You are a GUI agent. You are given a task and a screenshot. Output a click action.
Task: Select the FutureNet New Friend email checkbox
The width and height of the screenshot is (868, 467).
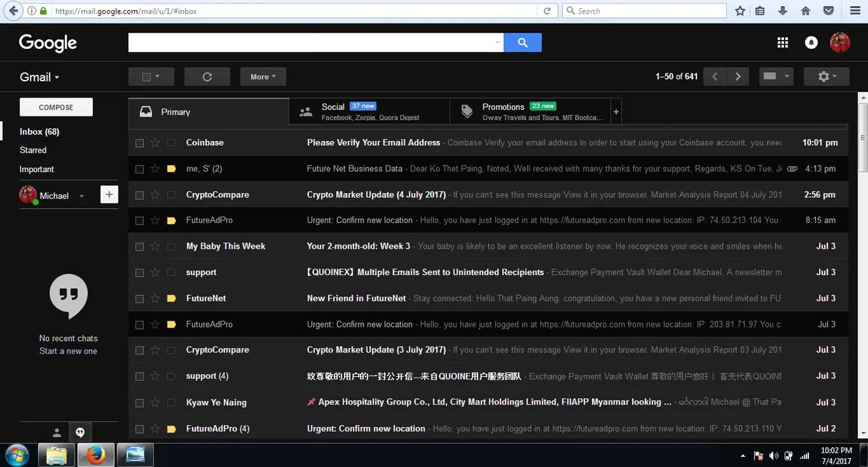click(x=139, y=298)
